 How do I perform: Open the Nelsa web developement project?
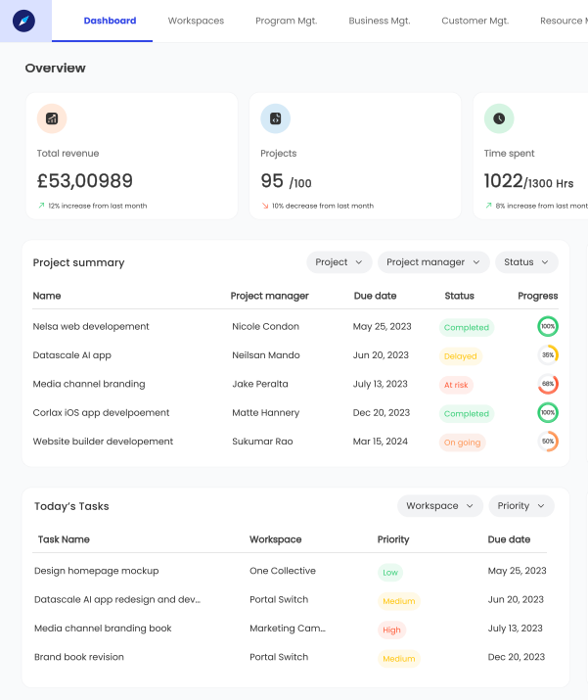[x=91, y=326]
